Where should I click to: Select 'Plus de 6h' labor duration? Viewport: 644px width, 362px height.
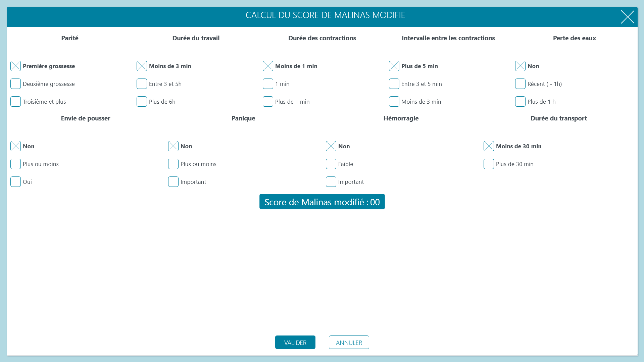(142, 102)
